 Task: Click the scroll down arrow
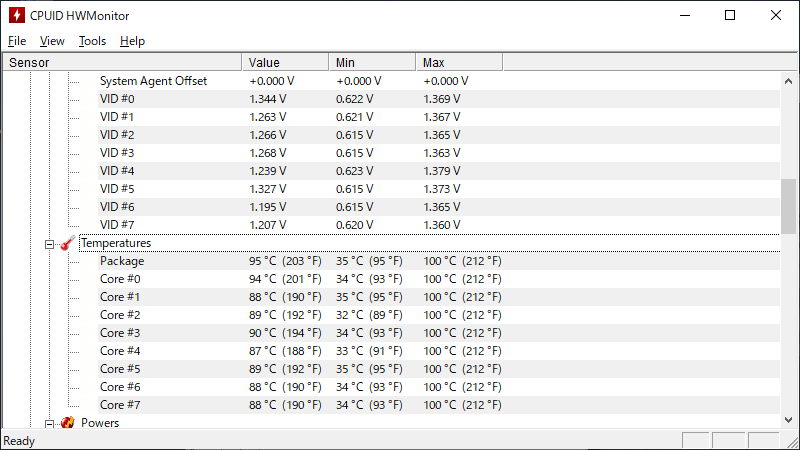pyautogui.click(x=788, y=420)
